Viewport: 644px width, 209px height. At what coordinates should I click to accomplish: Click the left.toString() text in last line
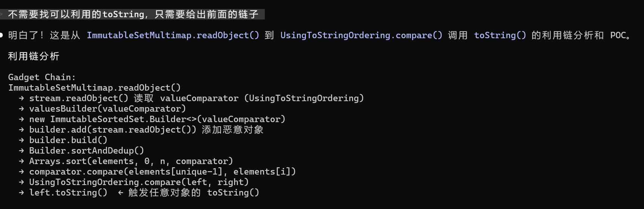(68, 193)
